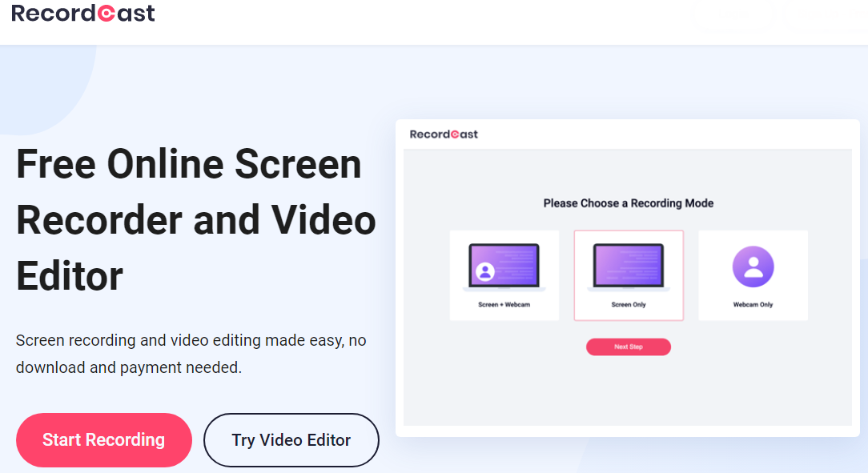Screen dimensions: 868x473
Task: Select the Webcam Only person icon
Action: tap(753, 267)
